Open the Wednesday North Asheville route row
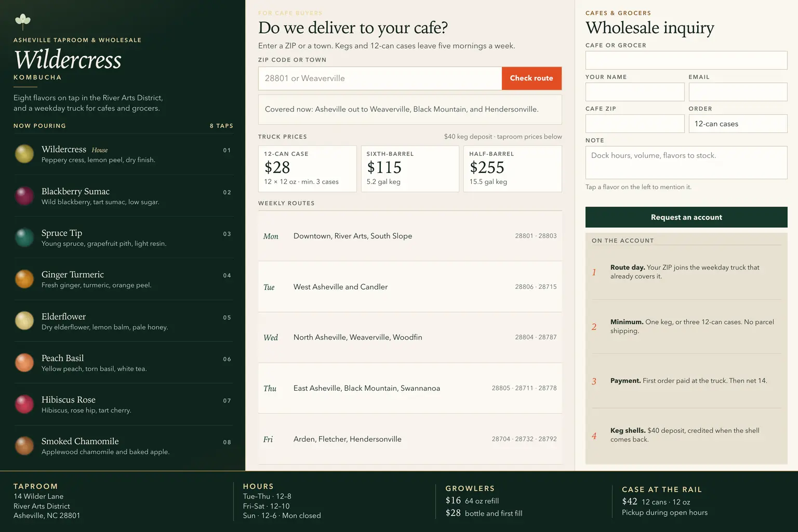Image resolution: width=798 pixels, height=532 pixels. (410, 338)
